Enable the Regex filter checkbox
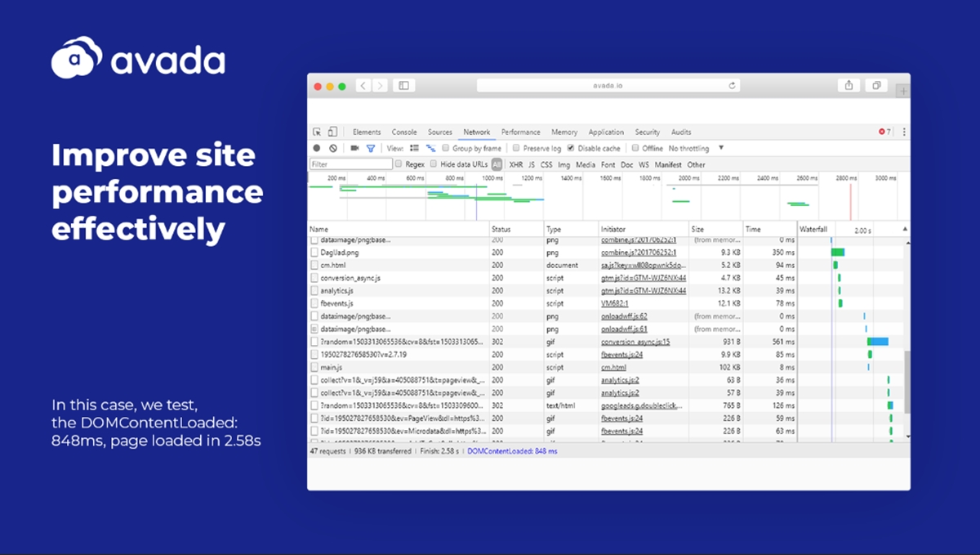This screenshot has height=555, width=980. (x=399, y=164)
